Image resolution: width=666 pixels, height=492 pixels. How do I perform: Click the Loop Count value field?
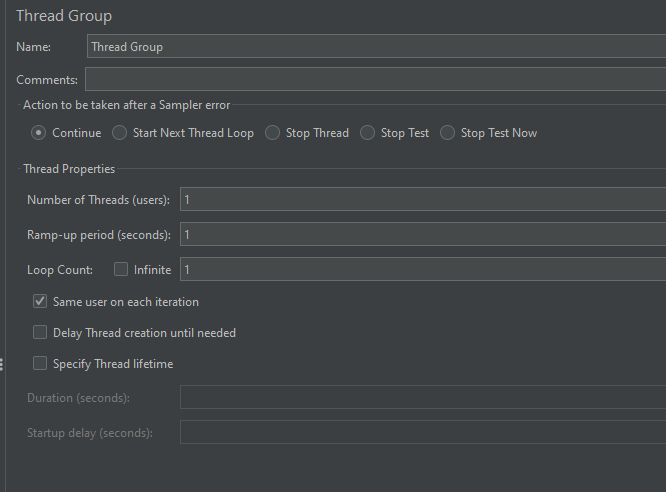point(423,269)
